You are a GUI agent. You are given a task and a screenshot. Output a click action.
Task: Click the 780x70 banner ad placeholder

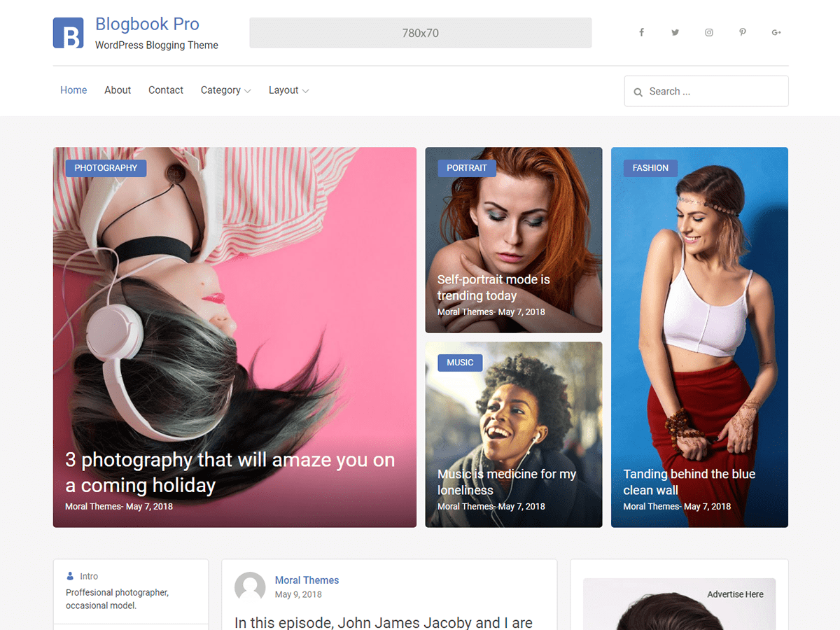point(421,33)
